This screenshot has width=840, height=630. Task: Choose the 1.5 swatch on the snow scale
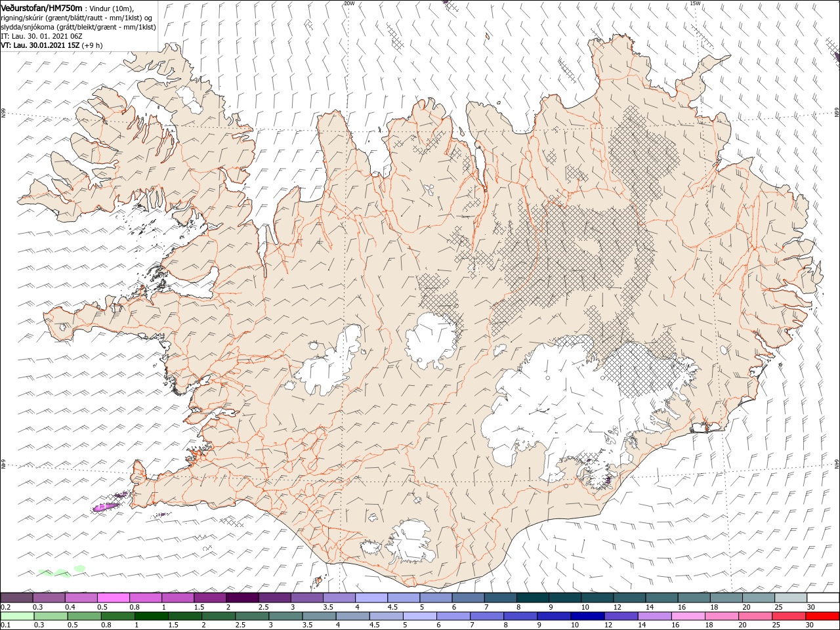(210, 597)
